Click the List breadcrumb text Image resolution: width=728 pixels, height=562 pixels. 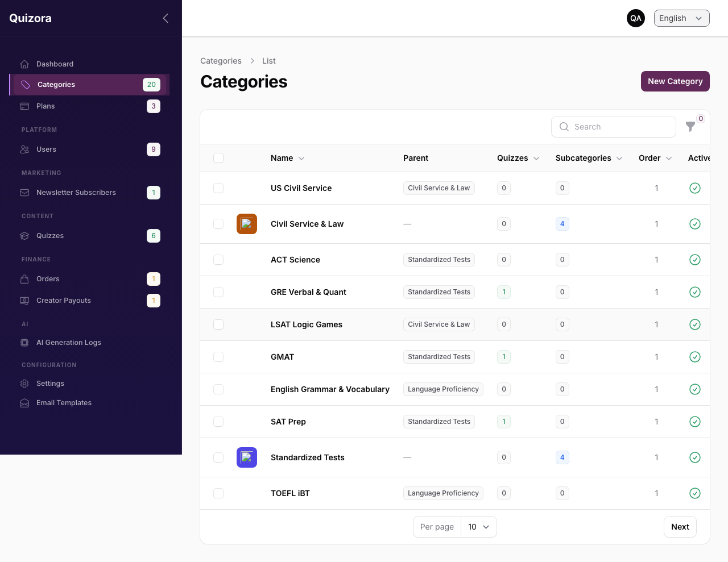coord(269,61)
